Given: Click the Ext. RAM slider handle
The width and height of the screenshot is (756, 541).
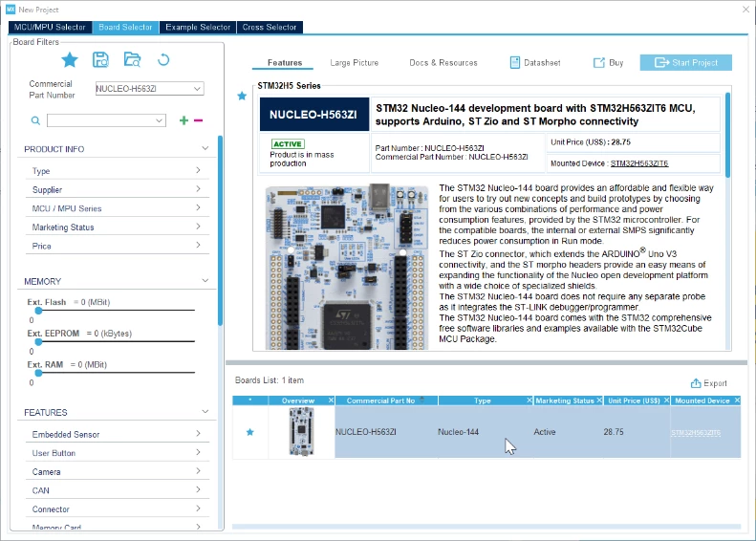Looking at the screenshot, I should 38,373.
